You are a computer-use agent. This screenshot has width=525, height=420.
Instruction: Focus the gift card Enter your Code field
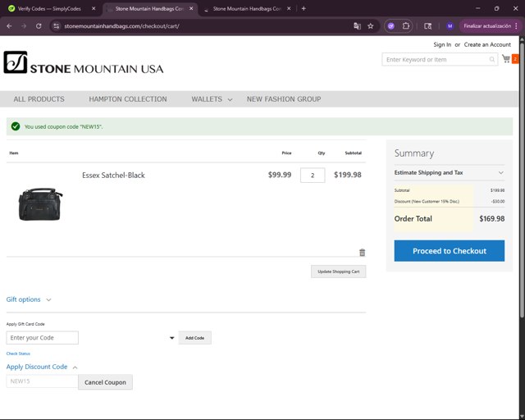[x=42, y=338]
